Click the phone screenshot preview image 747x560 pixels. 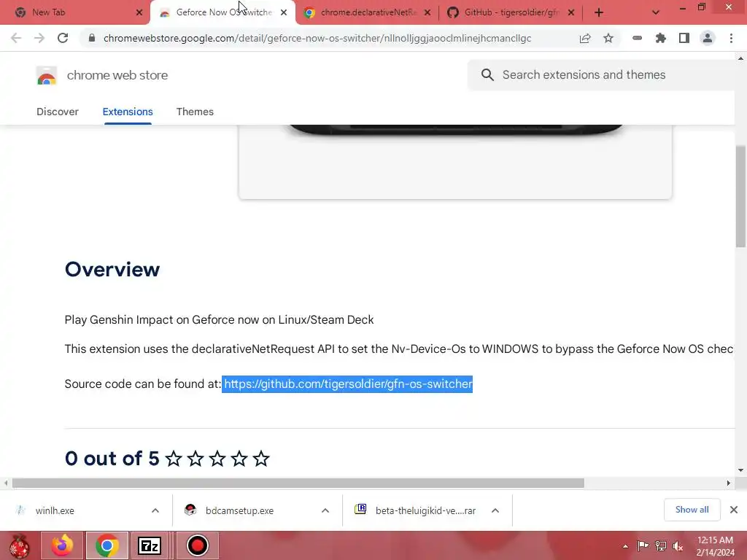[x=455, y=162]
